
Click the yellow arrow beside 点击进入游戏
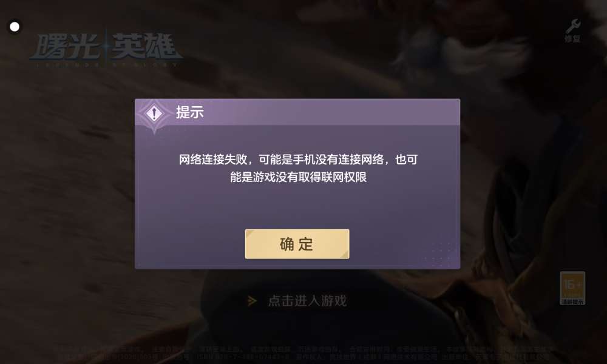[x=252, y=300]
